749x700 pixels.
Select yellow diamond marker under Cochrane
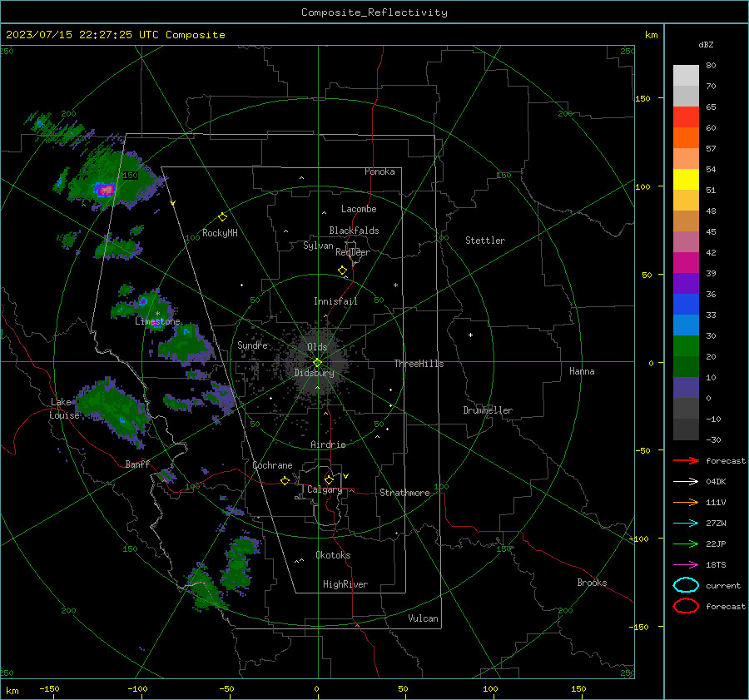pos(285,480)
